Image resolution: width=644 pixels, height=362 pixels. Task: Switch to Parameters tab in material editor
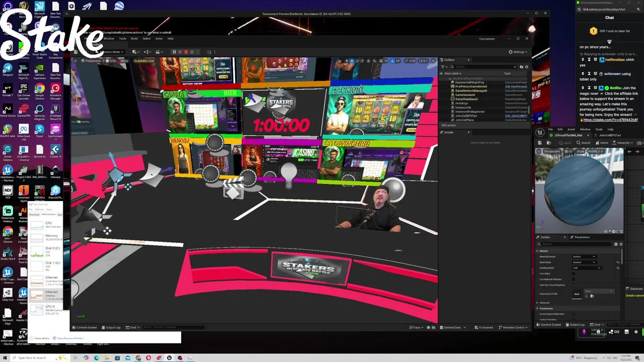(x=580, y=237)
